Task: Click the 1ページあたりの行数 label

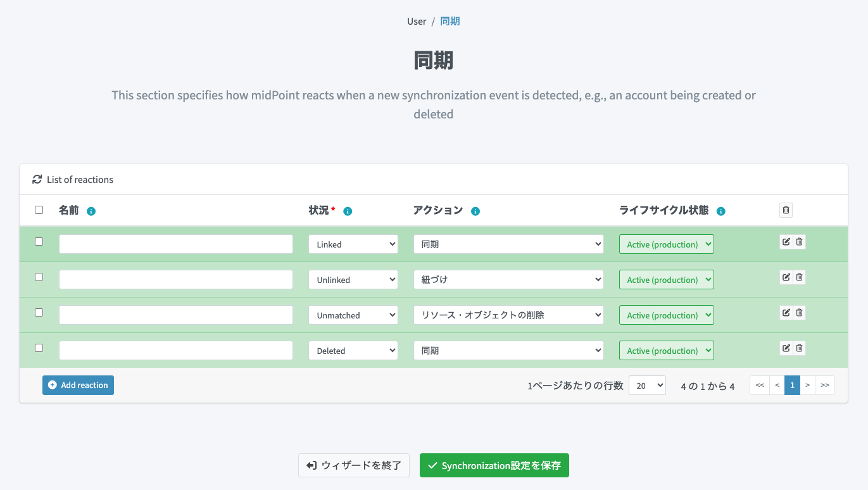Action: pos(576,386)
